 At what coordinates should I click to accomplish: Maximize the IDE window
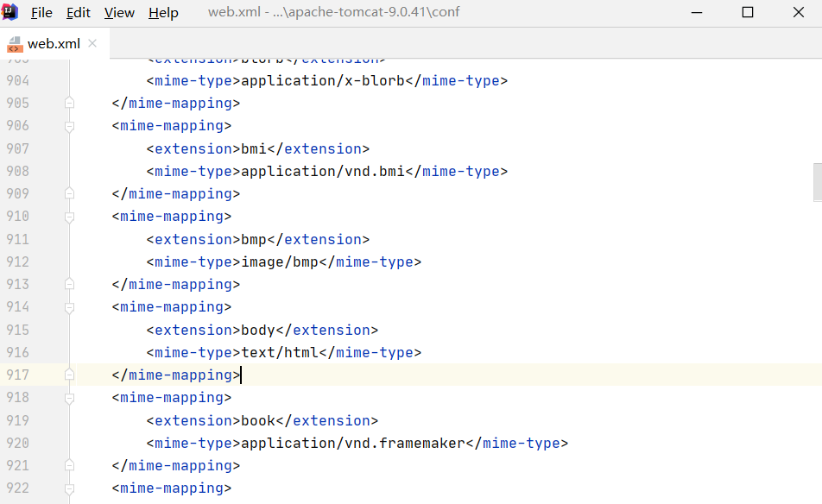(x=748, y=12)
